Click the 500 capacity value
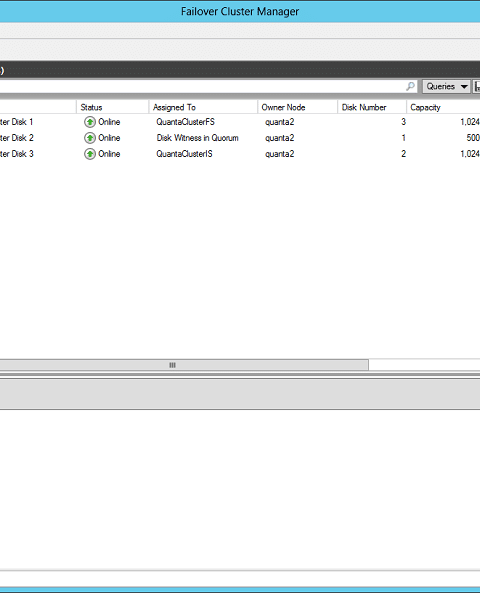 [473, 138]
